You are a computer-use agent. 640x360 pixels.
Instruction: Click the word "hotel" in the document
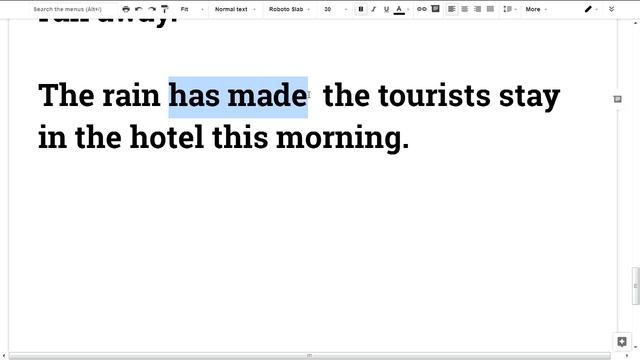[167, 137]
